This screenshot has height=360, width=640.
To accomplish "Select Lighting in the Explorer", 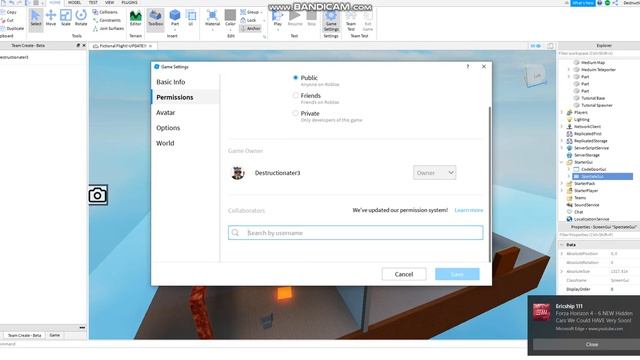I will [x=581, y=120].
